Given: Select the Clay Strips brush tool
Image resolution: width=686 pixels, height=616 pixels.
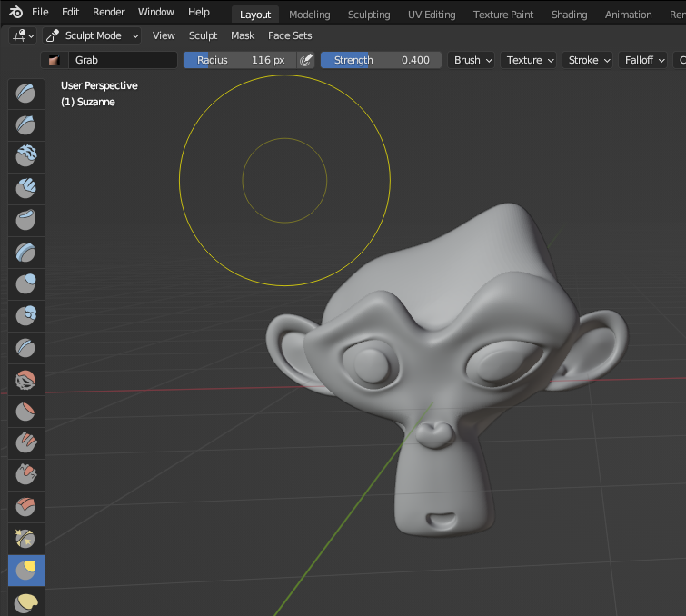Looking at the screenshot, I should (25, 189).
